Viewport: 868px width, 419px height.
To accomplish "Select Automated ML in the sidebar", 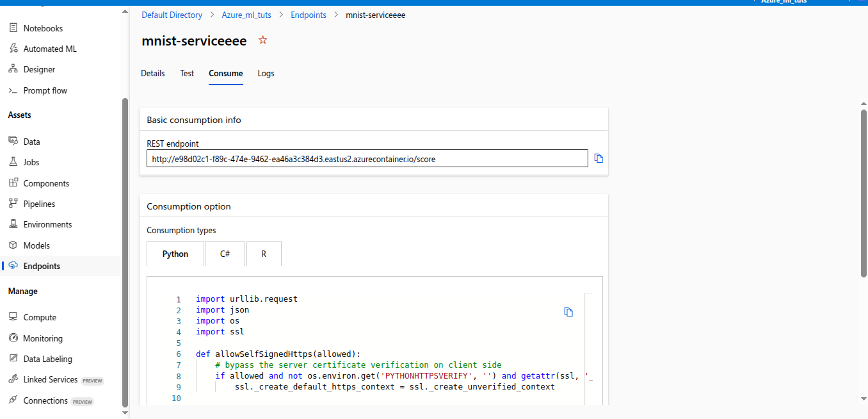I will pos(50,48).
